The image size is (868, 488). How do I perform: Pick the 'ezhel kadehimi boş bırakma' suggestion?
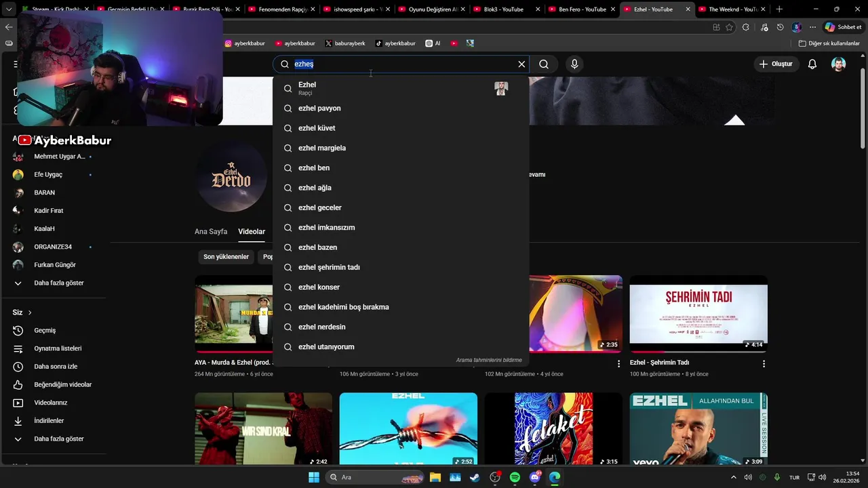coord(400,307)
